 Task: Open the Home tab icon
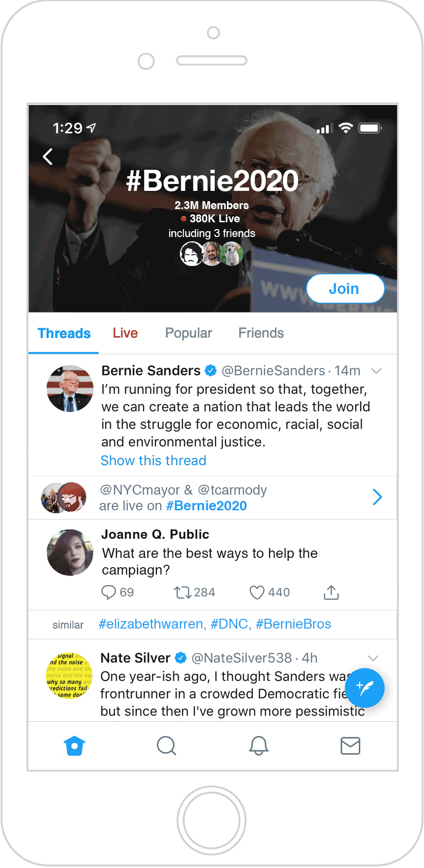(75, 746)
